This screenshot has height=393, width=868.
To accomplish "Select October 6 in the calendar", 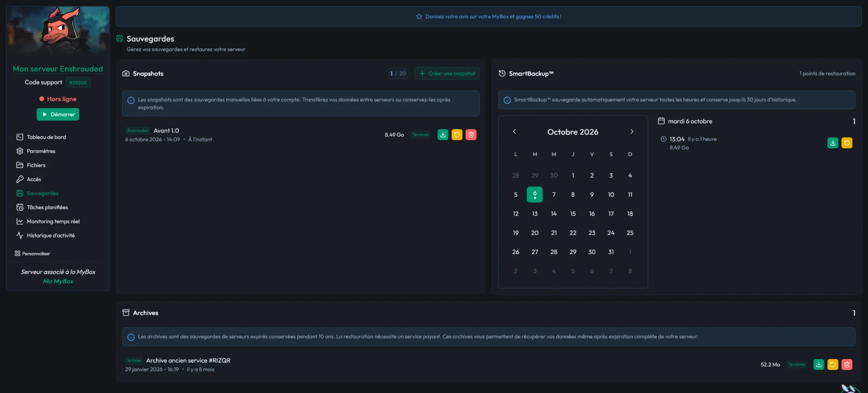I will coord(535,194).
